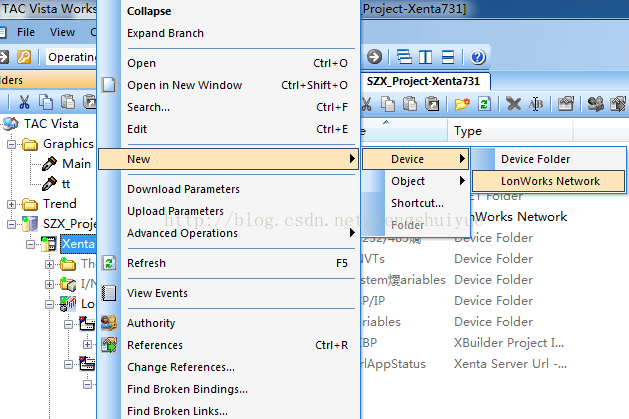Open the File menu
Image resolution: width=629 pixels, height=419 pixels.
pos(26,32)
